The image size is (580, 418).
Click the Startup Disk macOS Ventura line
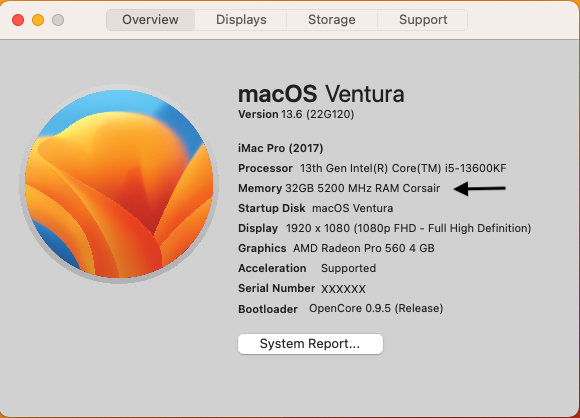point(316,208)
